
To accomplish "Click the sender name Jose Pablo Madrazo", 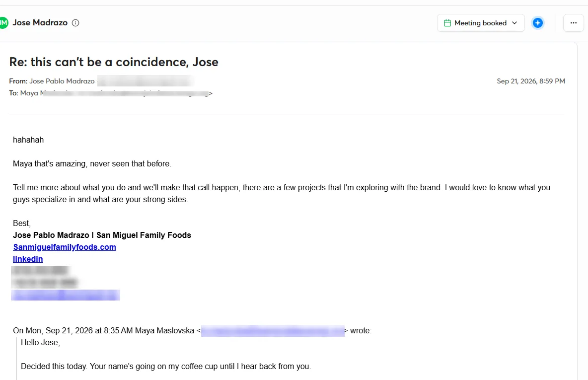I will tap(62, 81).
